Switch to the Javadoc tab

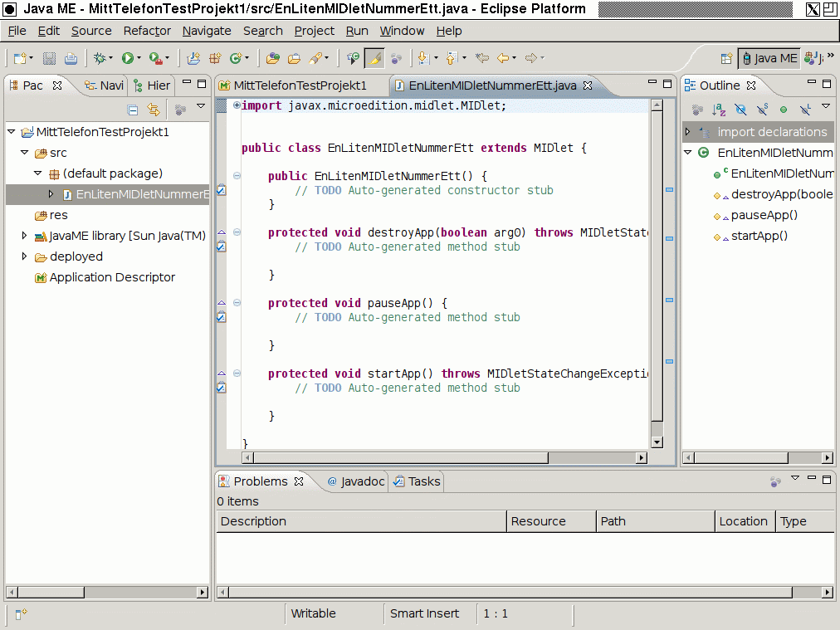(356, 481)
